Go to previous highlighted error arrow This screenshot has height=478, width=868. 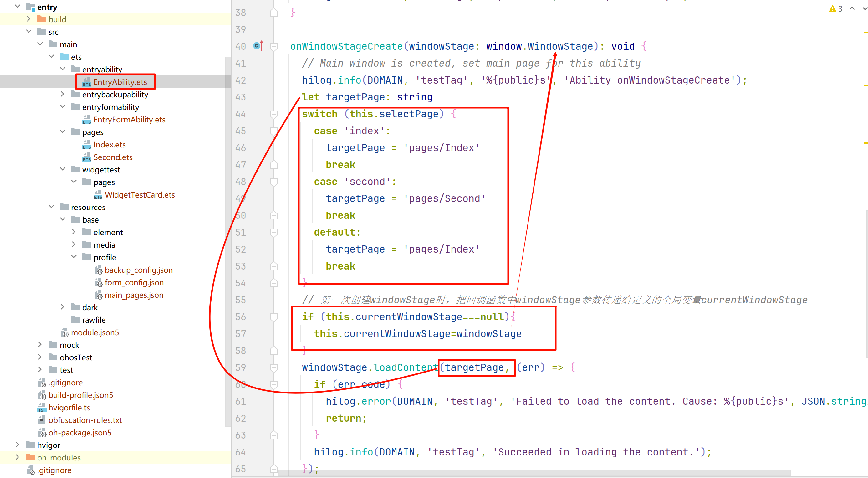852,9
